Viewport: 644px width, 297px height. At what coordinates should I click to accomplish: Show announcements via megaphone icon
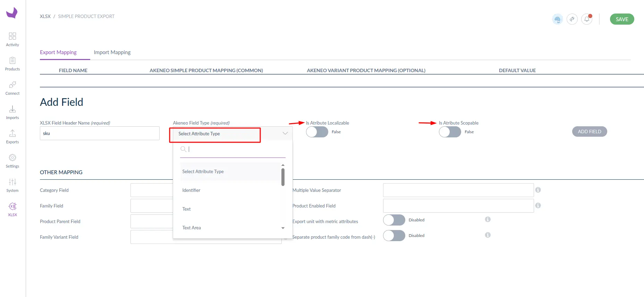[x=572, y=19]
